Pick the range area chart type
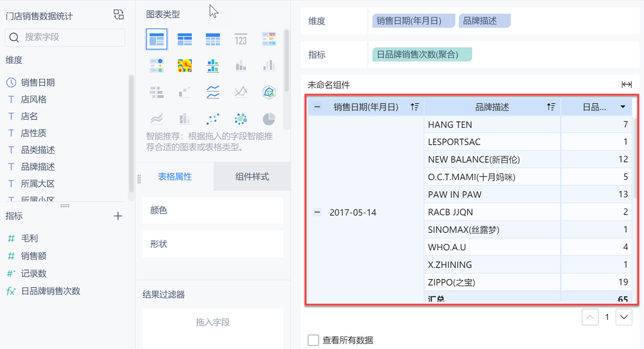The height and width of the screenshot is (349, 644). click(x=157, y=118)
